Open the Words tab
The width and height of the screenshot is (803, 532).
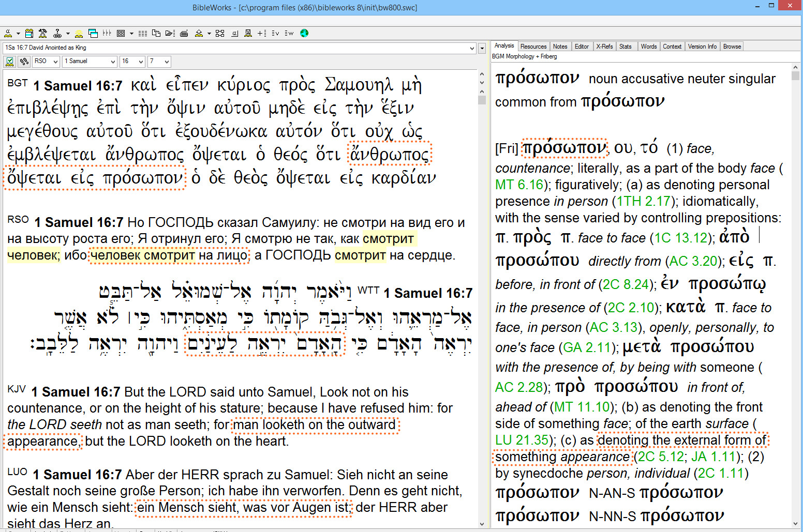(649, 47)
